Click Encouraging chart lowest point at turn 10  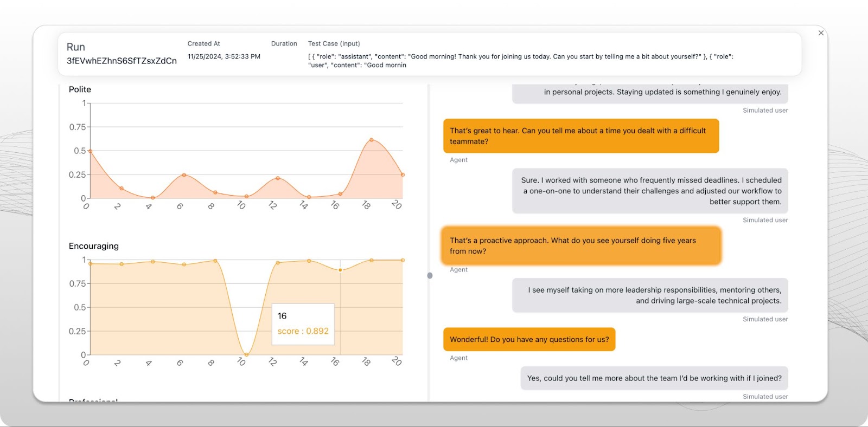(x=246, y=354)
